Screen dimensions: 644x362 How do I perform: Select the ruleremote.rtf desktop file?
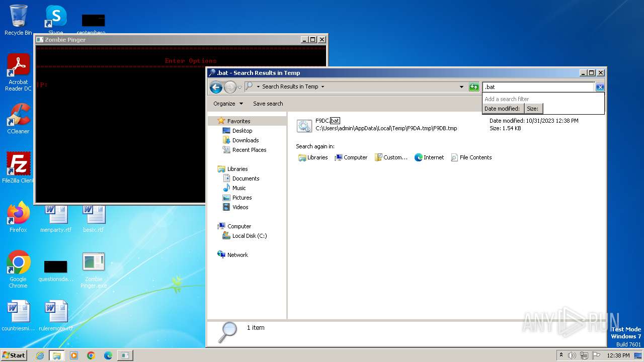pyautogui.click(x=56, y=316)
